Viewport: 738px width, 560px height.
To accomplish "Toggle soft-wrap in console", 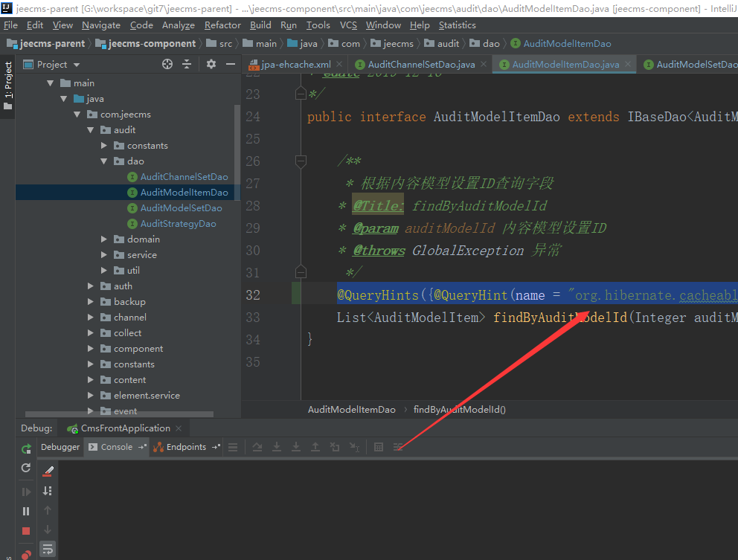I will 48,549.
